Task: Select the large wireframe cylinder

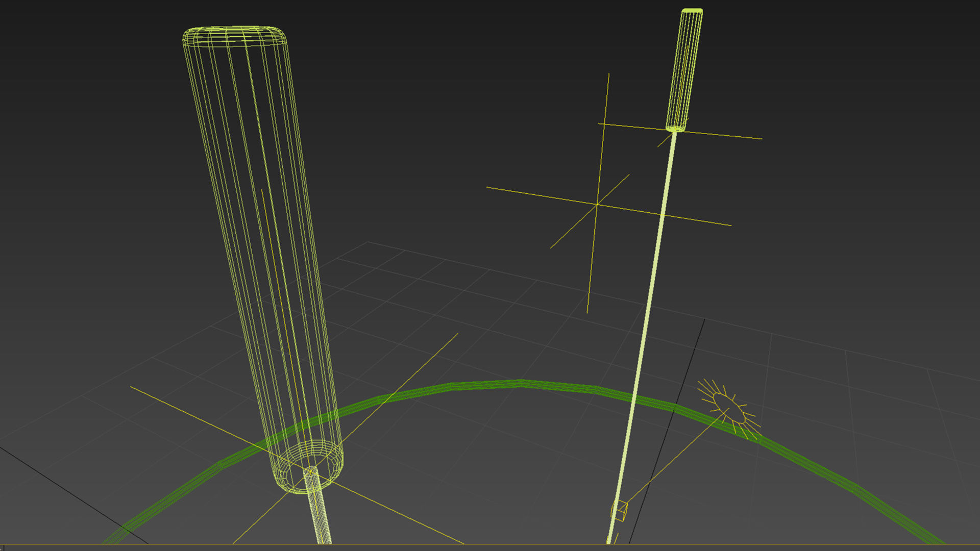Action: click(x=262, y=259)
